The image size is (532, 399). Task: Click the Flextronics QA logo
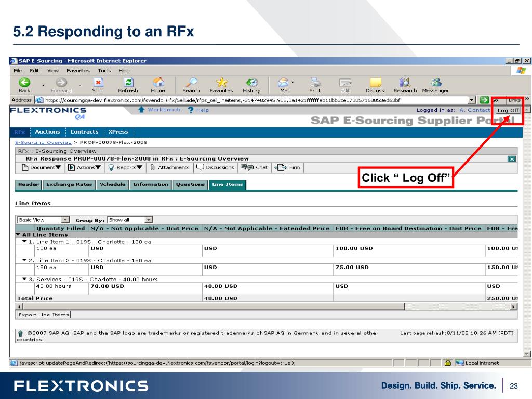coord(48,113)
